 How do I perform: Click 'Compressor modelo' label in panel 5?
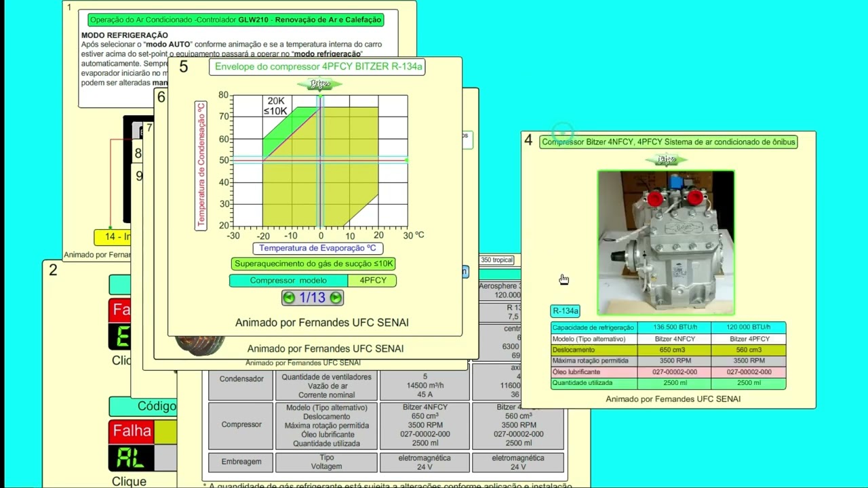point(288,281)
